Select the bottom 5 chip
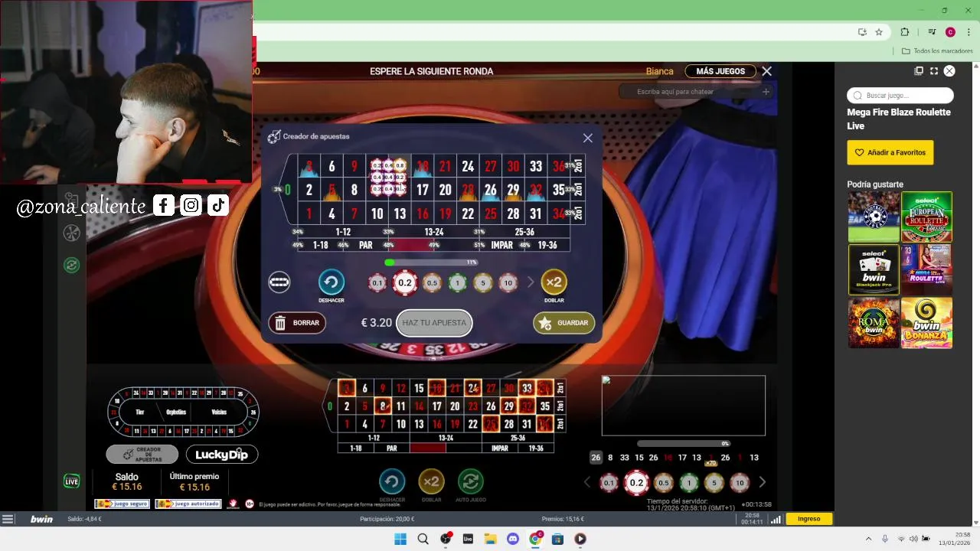 click(714, 482)
